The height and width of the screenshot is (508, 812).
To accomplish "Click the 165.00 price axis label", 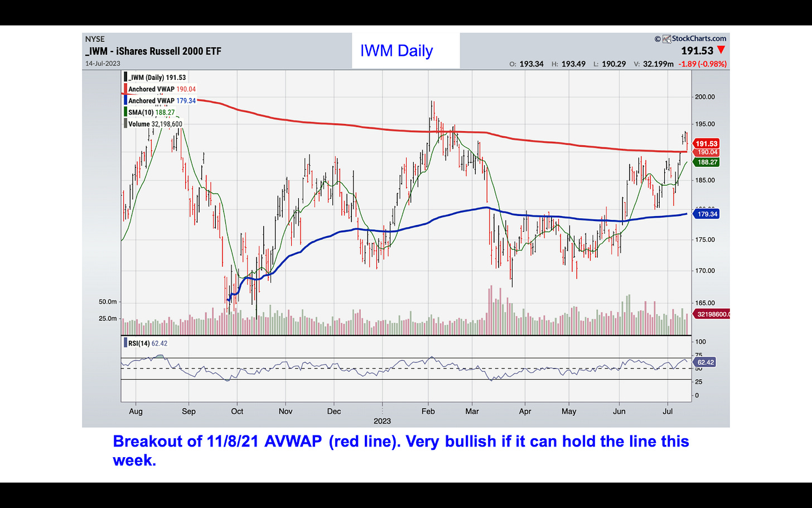I will [705, 304].
